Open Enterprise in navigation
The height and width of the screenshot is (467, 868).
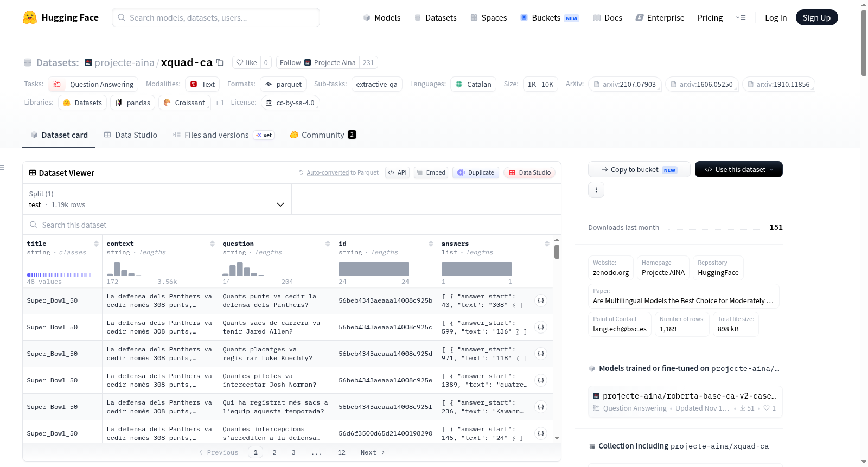[x=660, y=17]
